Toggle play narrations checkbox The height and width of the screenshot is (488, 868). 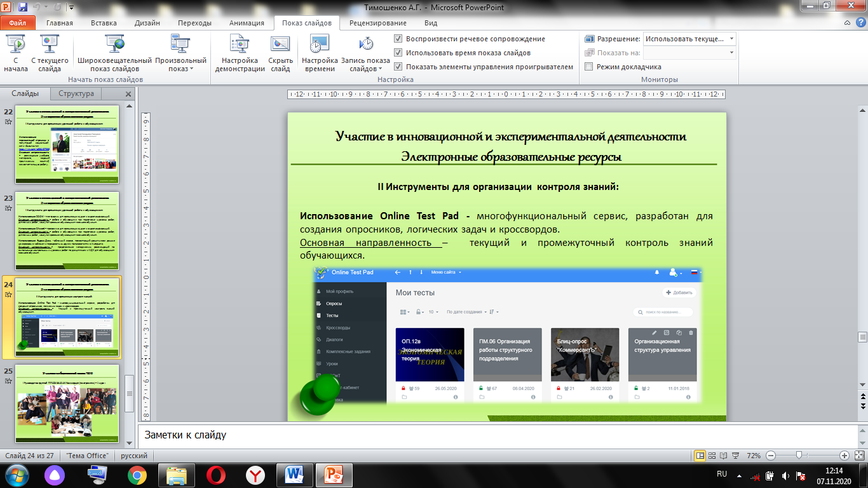[398, 39]
